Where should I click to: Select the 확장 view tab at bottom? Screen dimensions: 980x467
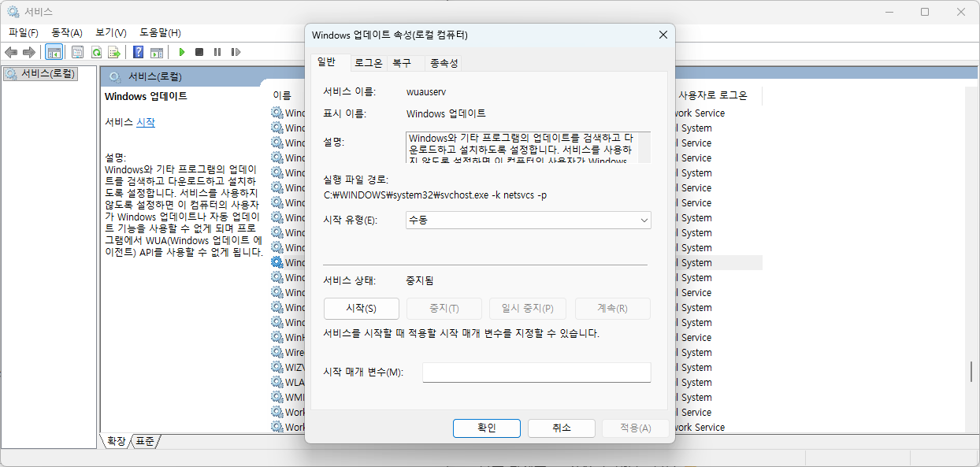coord(116,442)
